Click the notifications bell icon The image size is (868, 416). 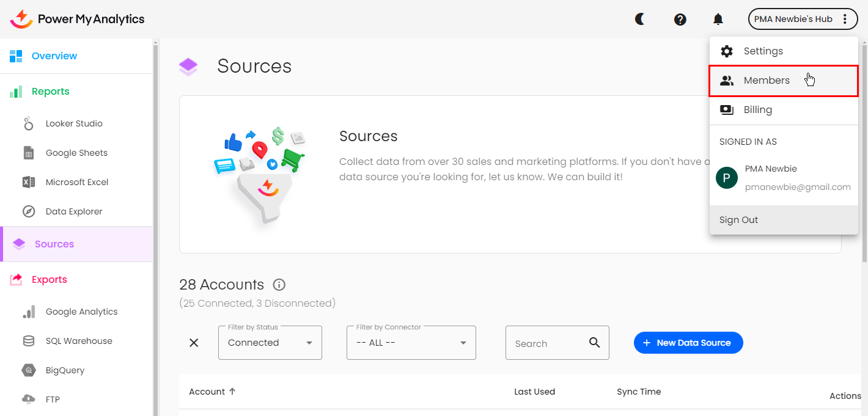[718, 20]
